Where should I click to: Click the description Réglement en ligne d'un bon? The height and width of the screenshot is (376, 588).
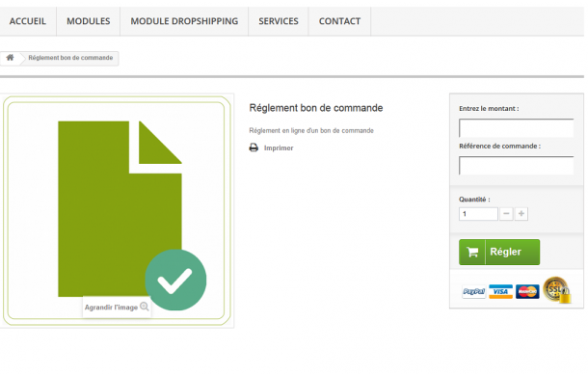pyautogui.click(x=311, y=130)
